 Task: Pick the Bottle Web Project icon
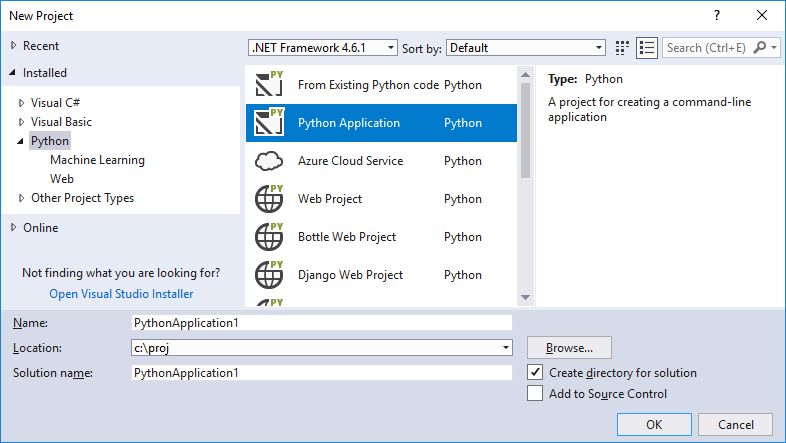[269, 237]
